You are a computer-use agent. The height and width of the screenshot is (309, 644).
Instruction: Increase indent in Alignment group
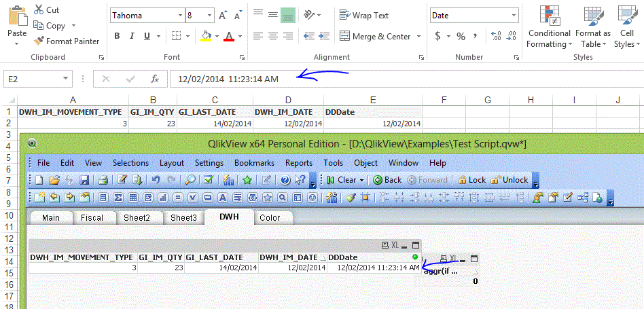click(324, 36)
